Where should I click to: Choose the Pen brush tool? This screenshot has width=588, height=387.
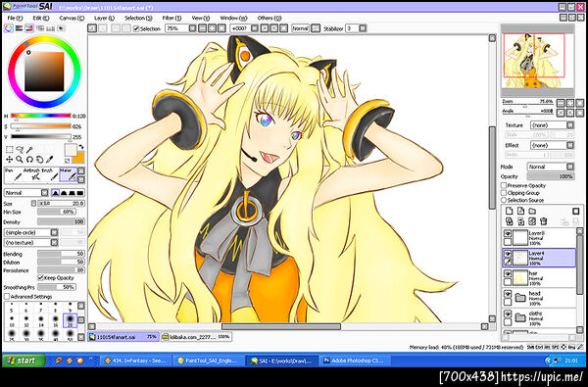(13, 174)
